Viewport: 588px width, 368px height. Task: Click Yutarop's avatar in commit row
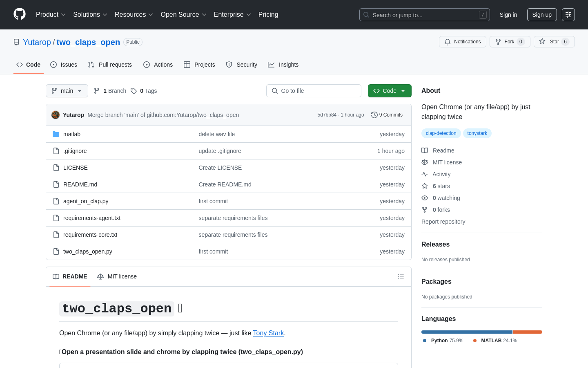coord(56,115)
